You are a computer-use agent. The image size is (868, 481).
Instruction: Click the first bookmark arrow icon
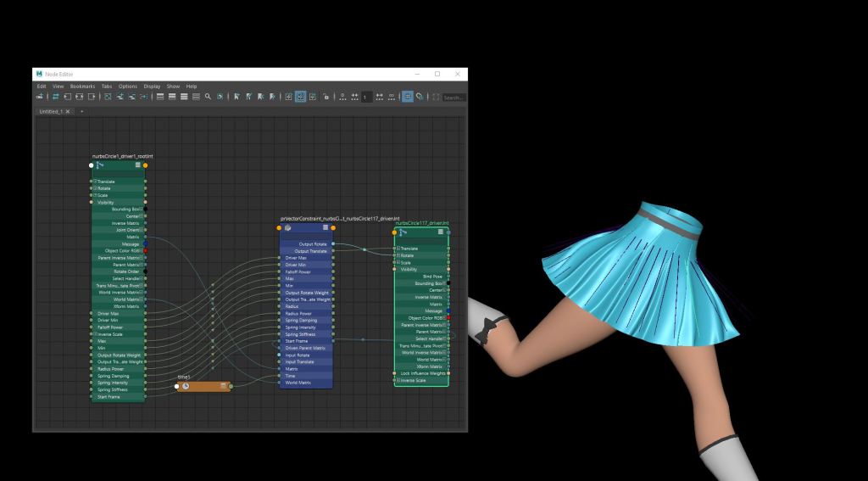point(236,97)
